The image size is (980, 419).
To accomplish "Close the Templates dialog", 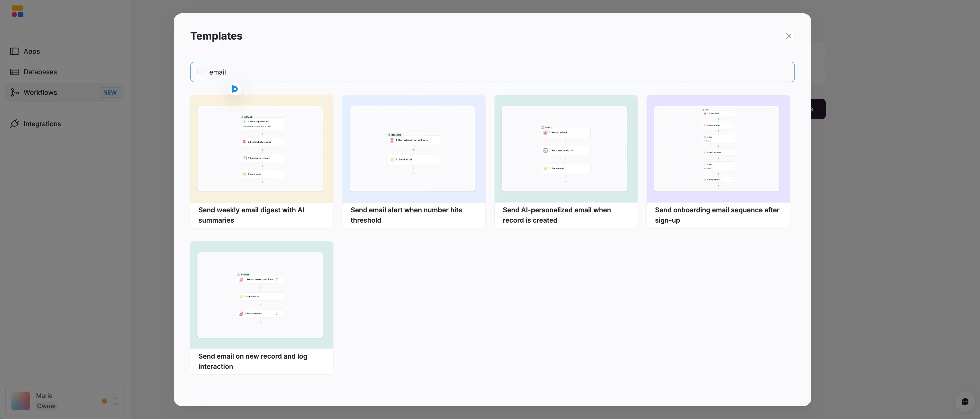I will 789,36.
